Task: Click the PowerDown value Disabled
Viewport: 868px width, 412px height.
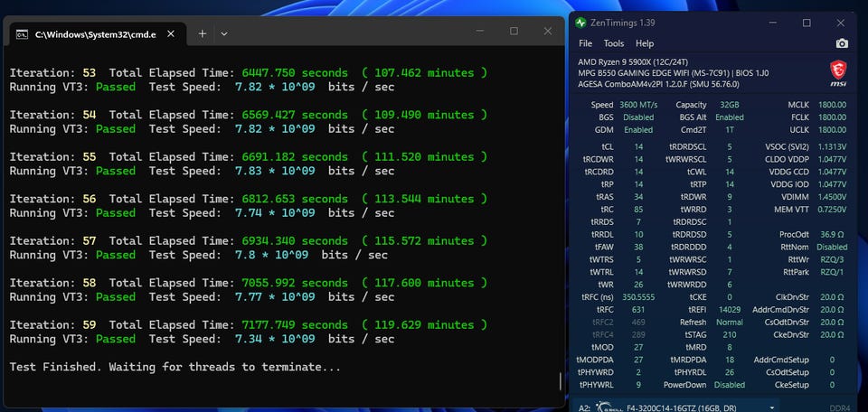Action: 730,385
